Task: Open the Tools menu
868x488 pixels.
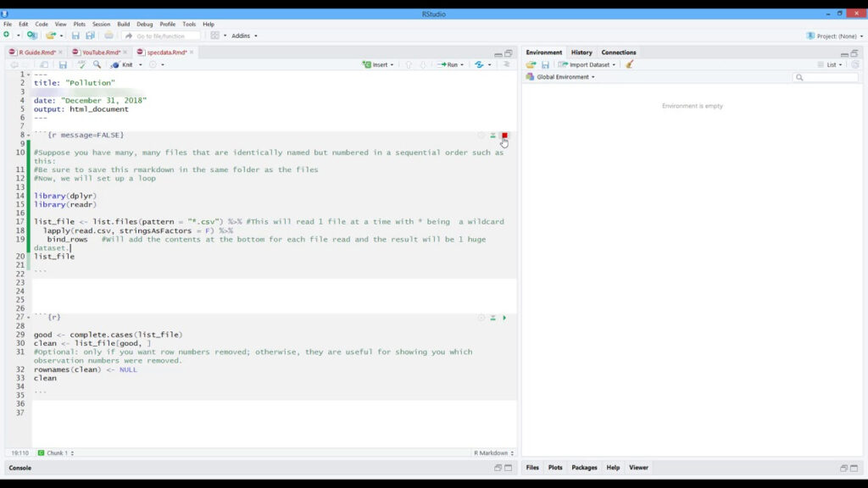Action: 189,25
